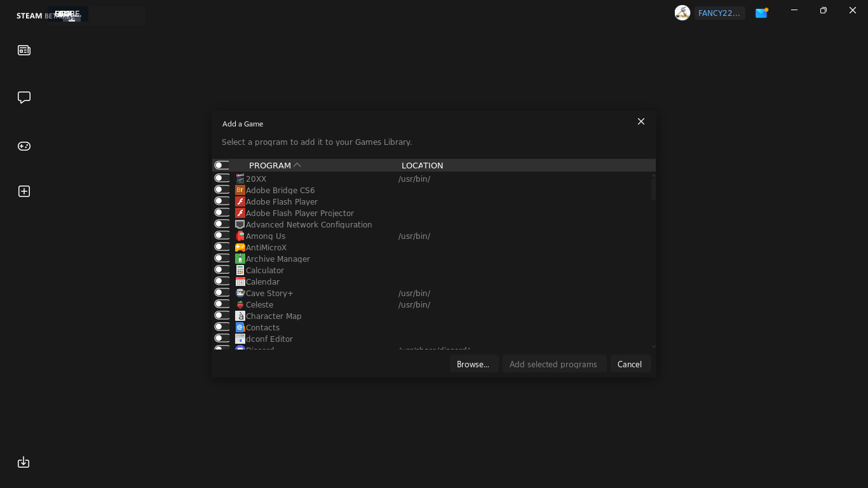Select the Adobe Flash Player Projector row text
868x488 pixels.
(x=300, y=213)
